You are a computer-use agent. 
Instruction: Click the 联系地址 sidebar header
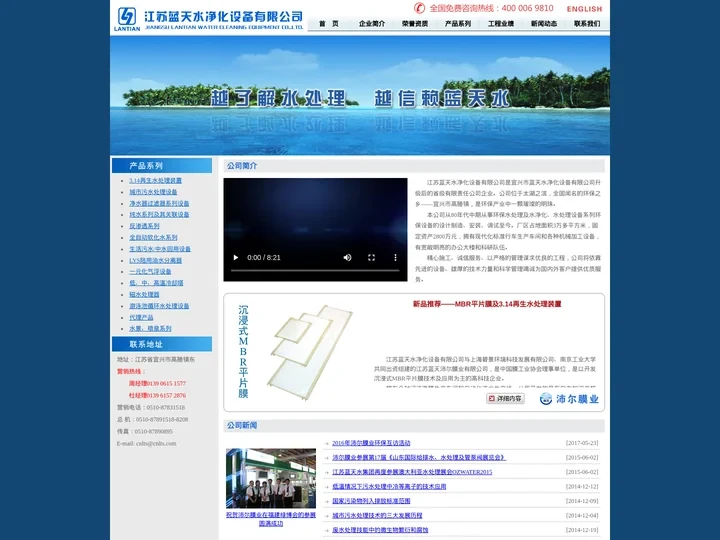click(162, 344)
